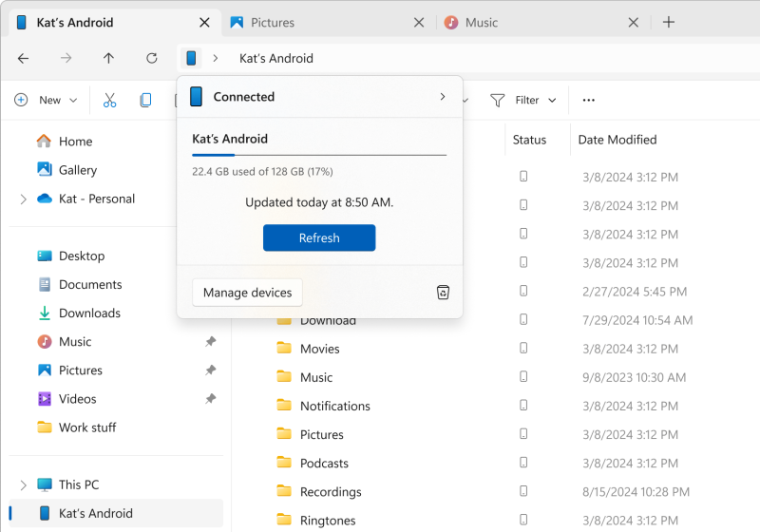Copy selection with the copy icon
This screenshot has height=532, width=760.
[145, 100]
